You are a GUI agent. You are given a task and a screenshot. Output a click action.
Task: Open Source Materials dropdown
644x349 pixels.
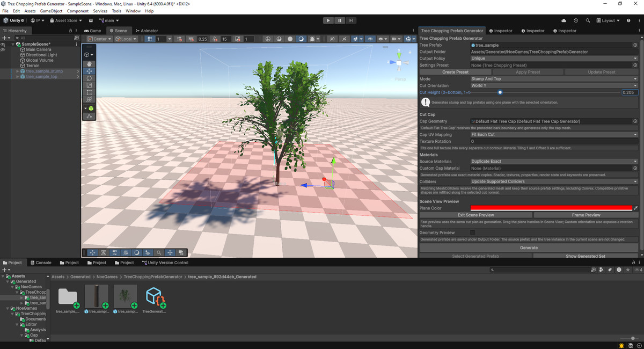tap(554, 161)
